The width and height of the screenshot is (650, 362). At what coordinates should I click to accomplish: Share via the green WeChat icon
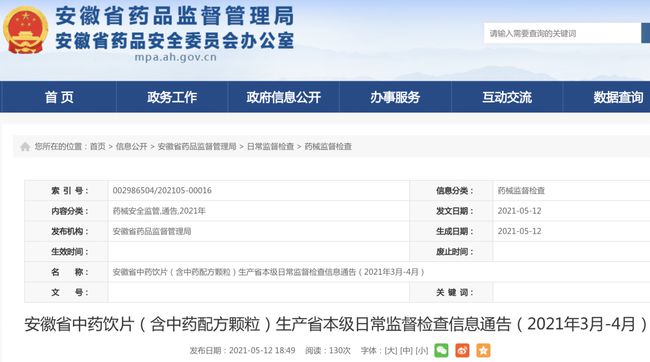(441, 350)
